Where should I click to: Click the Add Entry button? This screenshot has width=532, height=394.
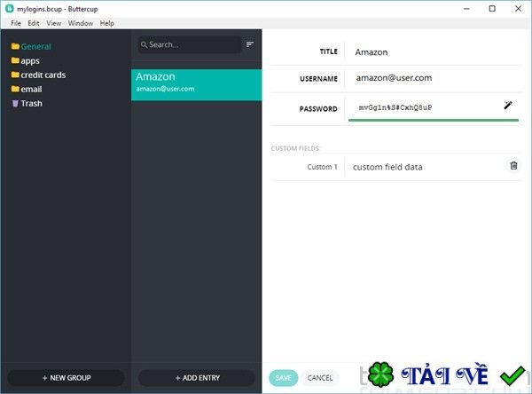point(197,378)
